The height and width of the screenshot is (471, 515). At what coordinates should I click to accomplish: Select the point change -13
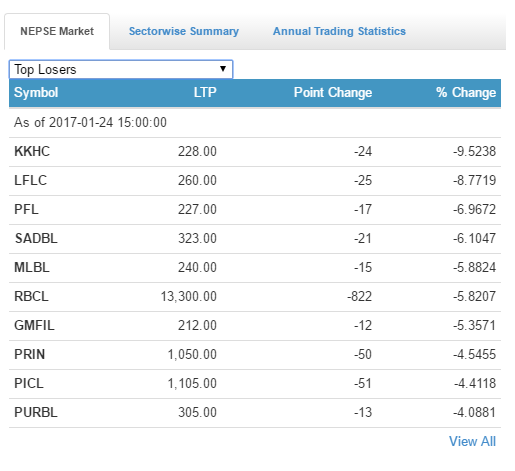coord(363,412)
